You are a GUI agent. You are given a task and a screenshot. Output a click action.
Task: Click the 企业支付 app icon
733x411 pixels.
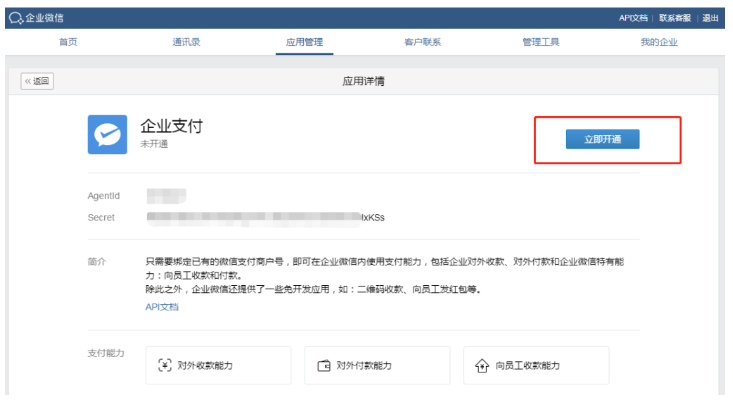[x=107, y=135]
